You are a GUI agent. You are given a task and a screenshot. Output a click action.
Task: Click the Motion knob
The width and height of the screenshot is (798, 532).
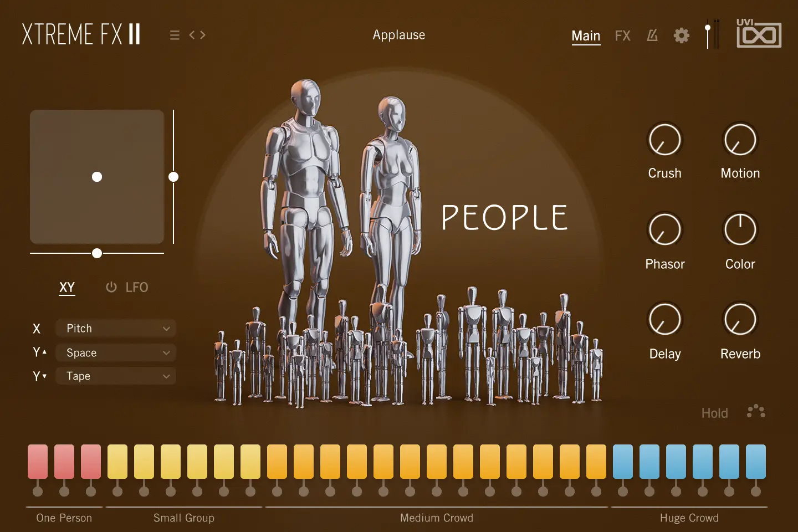(x=740, y=140)
